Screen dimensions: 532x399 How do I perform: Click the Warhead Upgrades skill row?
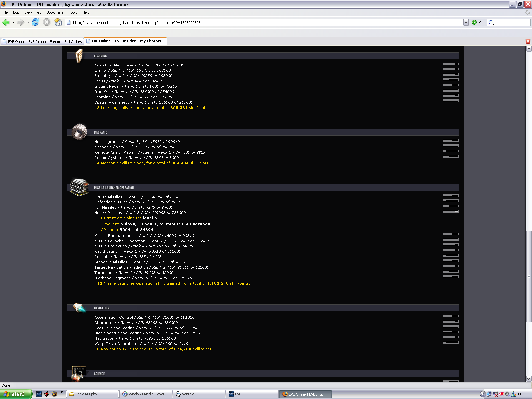tap(143, 278)
